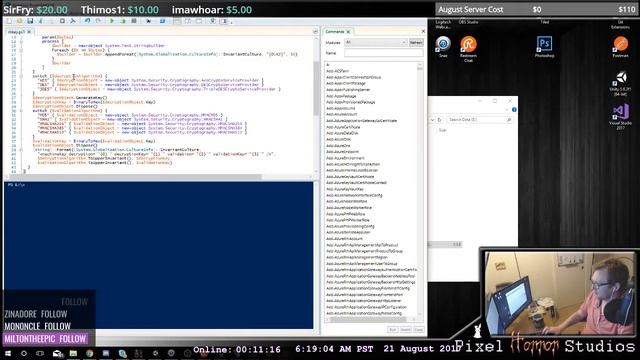Viewport: 640px width, 360px height.
Task: Open Cortana from the taskbar circle icon
Action: 24,353
